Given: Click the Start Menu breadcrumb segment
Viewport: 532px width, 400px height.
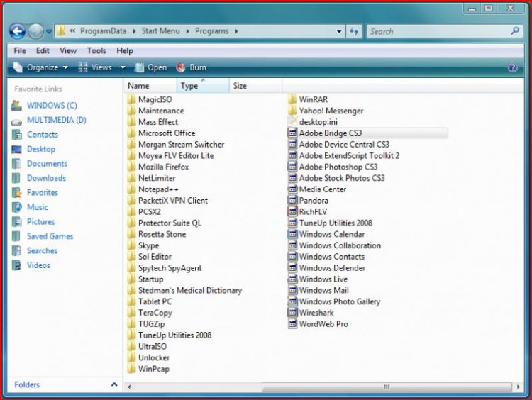Looking at the screenshot, I should (160, 31).
